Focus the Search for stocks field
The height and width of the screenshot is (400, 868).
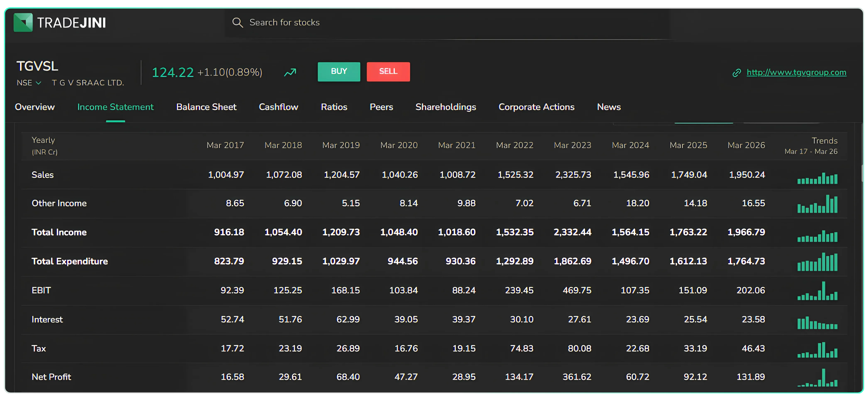447,23
